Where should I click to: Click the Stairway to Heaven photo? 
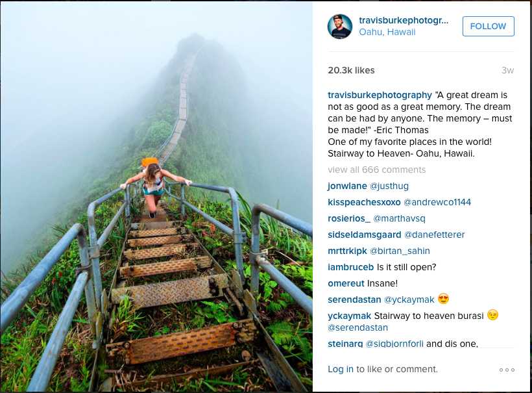tap(156, 196)
